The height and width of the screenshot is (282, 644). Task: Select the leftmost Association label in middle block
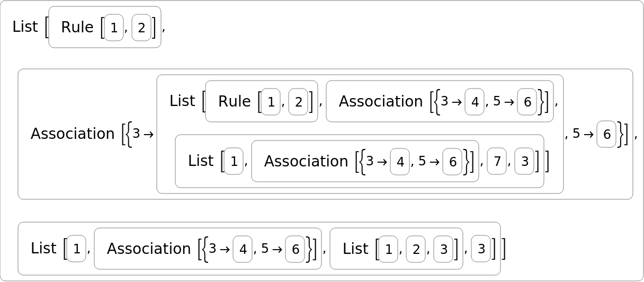click(x=73, y=134)
